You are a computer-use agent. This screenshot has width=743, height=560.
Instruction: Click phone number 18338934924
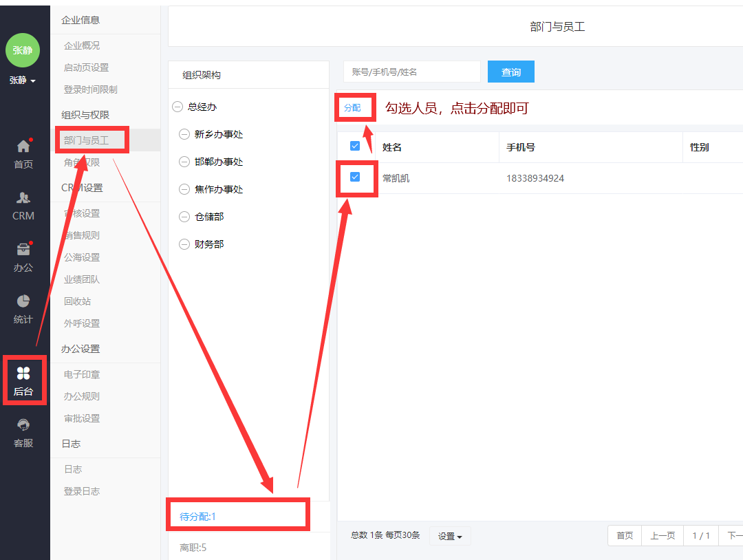pyautogui.click(x=535, y=179)
